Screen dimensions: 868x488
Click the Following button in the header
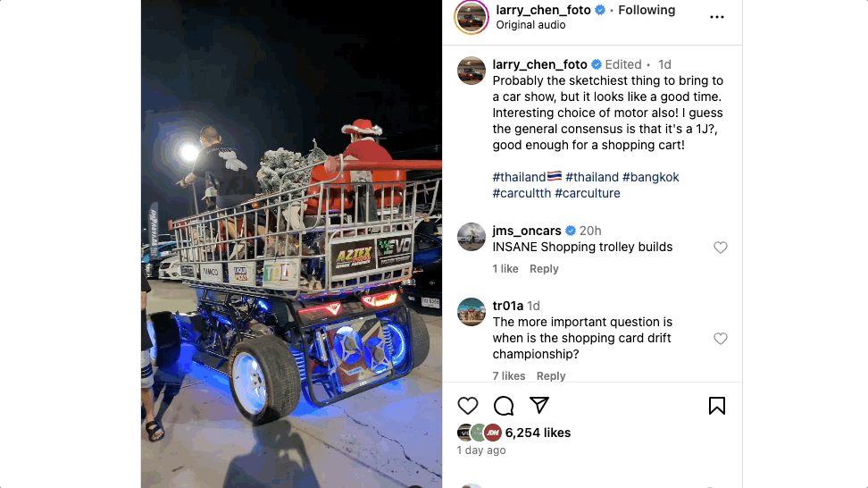point(647,10)
